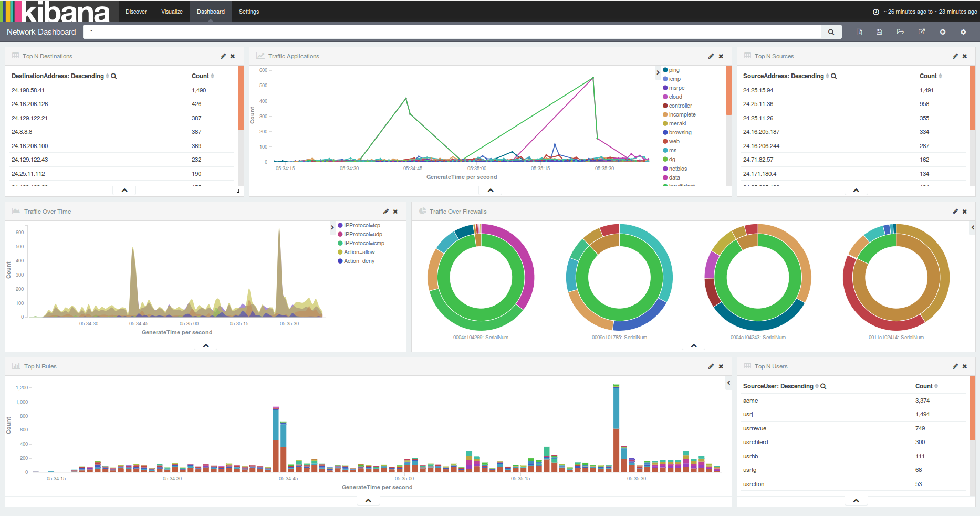The height and width of the screenshot is (516, 980).
Task: Toggle Action=allow in Traffic Over Time legend
Action: pos(360,252)
